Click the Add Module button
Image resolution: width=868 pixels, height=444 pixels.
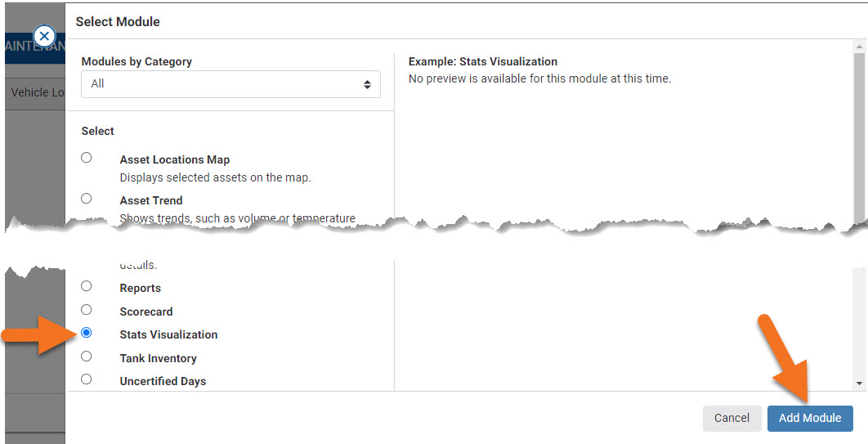(x=809, y=418)
